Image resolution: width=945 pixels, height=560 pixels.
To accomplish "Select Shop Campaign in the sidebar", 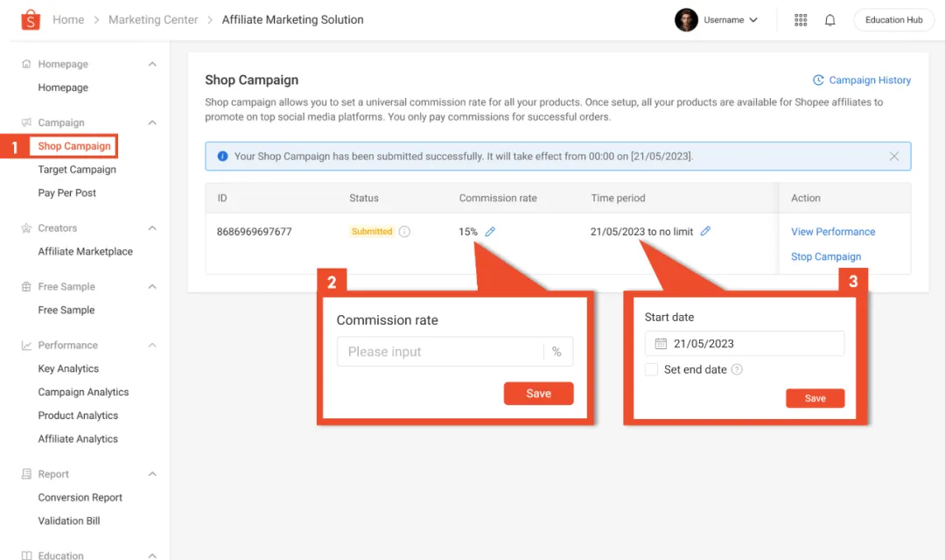I will pyautogui.click(x=74, y=146).
